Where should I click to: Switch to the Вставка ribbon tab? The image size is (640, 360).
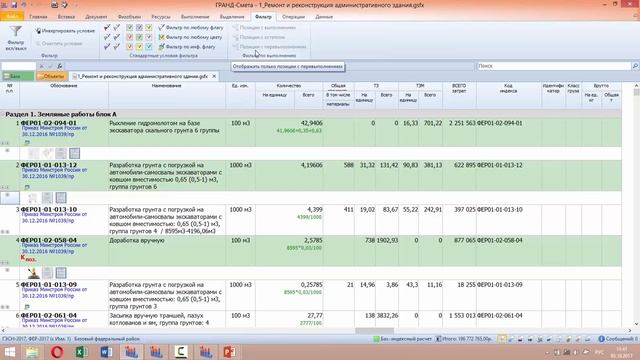click(66, 17)
